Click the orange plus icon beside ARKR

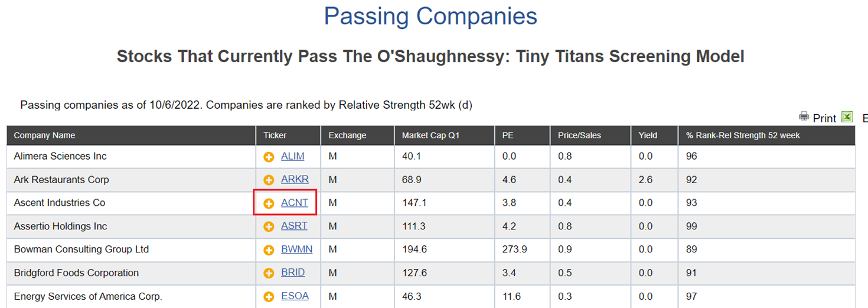(269, 180)
